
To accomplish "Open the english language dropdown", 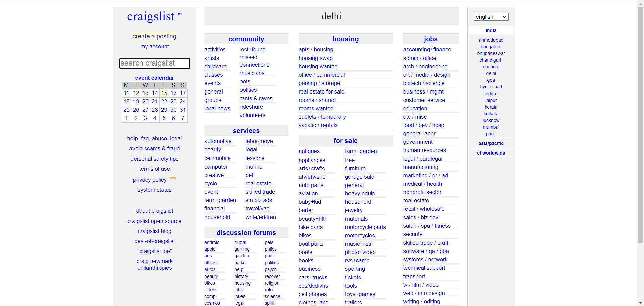I will click(491, 17).
